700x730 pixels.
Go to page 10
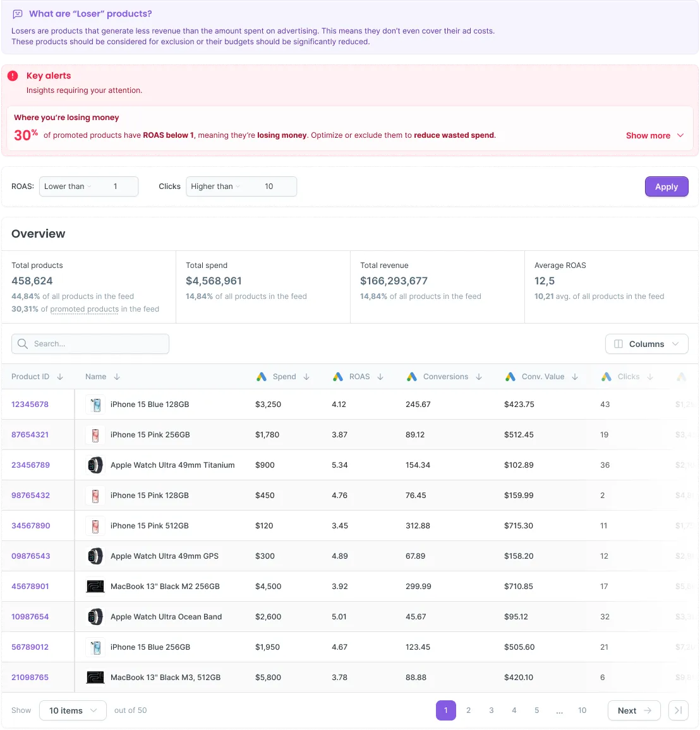point(582,710)
